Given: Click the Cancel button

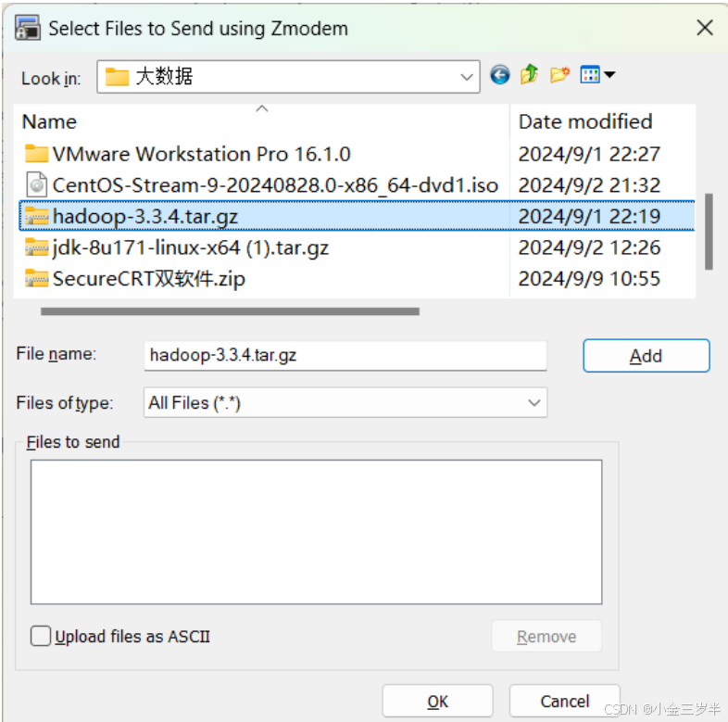Looking at the screenshot, I should click(x=565, y=701).
